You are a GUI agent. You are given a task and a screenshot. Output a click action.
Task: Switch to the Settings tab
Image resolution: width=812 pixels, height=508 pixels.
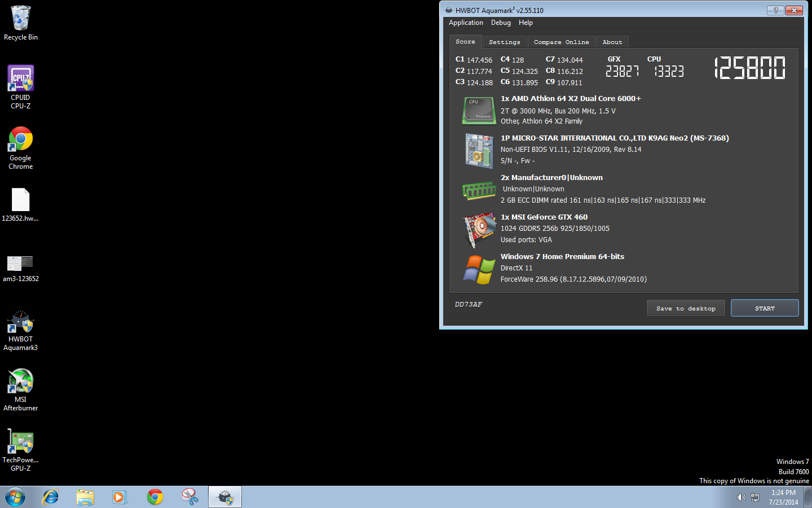(x=504, y=42)
